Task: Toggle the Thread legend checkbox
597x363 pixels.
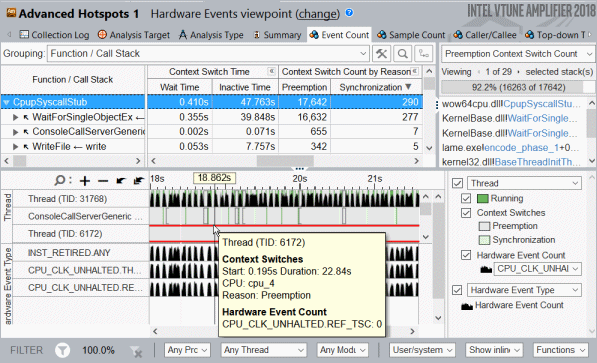Action: 457,183
